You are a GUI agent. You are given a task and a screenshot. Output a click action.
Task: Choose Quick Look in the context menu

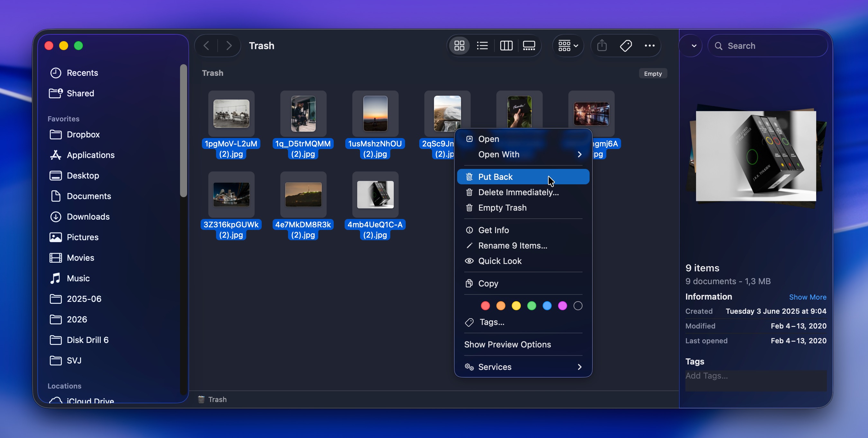tap(500, 261)
